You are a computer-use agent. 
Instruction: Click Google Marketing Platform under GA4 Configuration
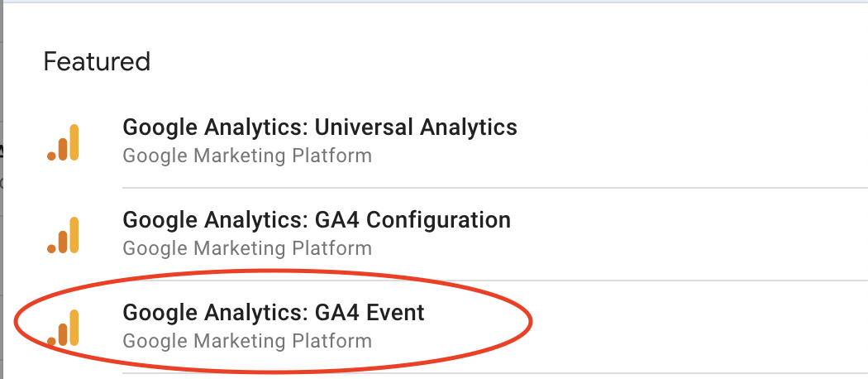click(246, 248)
